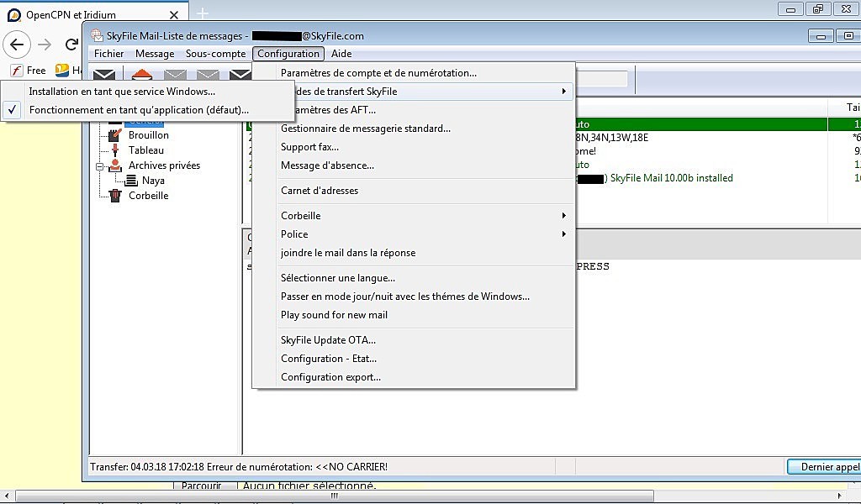Image resolution: width=861 pixels, height=504 pixels.
Task: Open the bookmark next to Free
Action: [62, 71]
